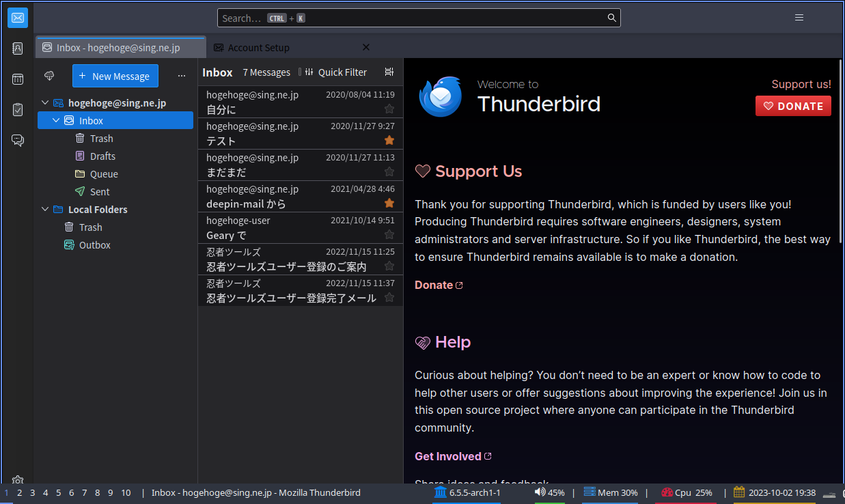845x504 pixels.
Task: Toggle star on まだまだ message
Action: [389, 171]
